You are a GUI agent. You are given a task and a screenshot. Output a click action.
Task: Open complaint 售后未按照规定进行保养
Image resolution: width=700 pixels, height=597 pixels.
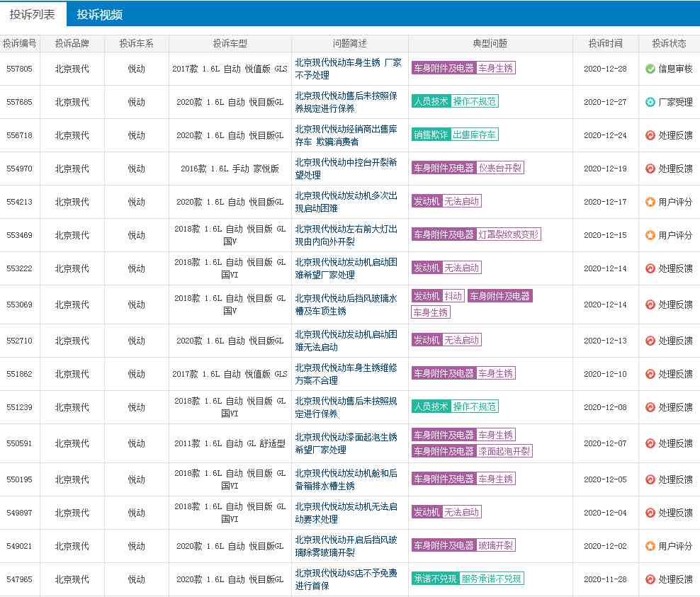(x=346, y=407)
